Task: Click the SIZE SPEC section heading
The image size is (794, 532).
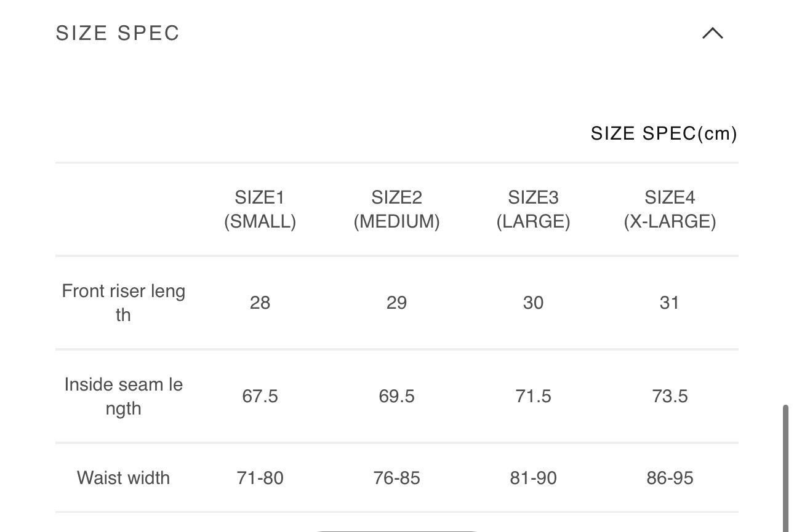Action: pos(118,33)
